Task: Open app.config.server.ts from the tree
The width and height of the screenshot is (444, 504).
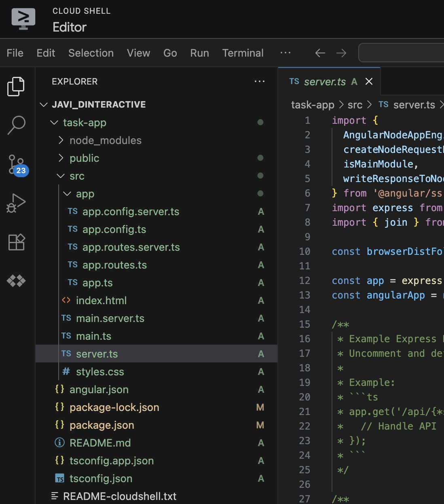Action: pos(130,211)
